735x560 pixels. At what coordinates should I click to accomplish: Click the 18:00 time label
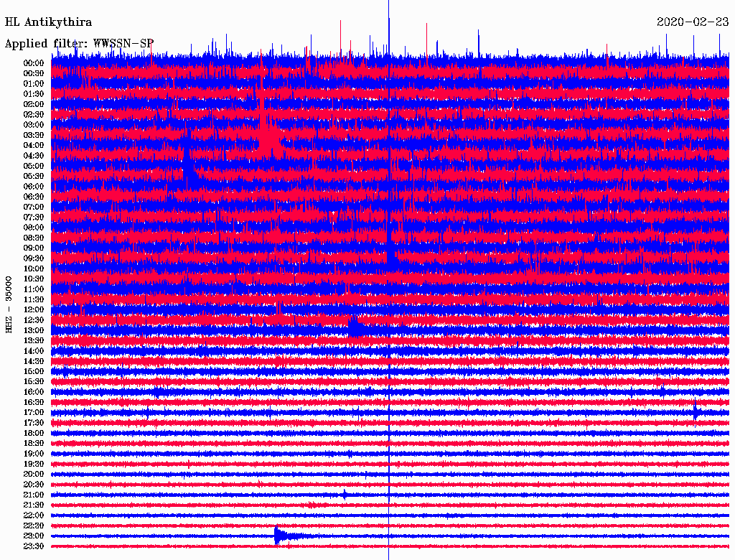(x=34, y=434)
